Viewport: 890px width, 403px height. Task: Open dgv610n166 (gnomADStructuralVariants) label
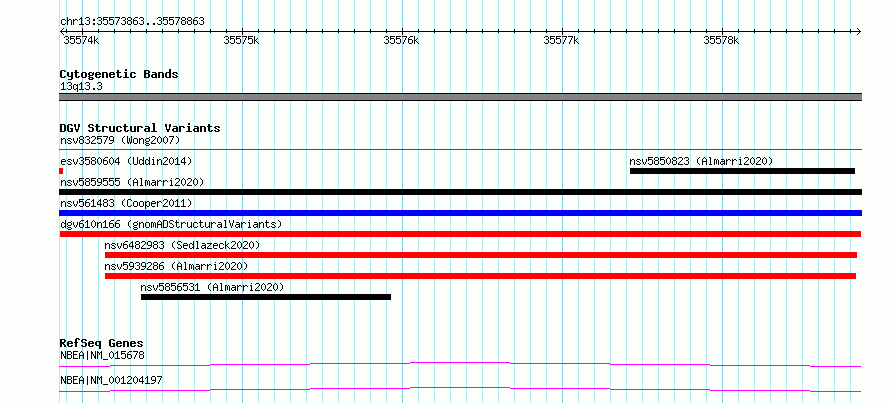point(171,224)
